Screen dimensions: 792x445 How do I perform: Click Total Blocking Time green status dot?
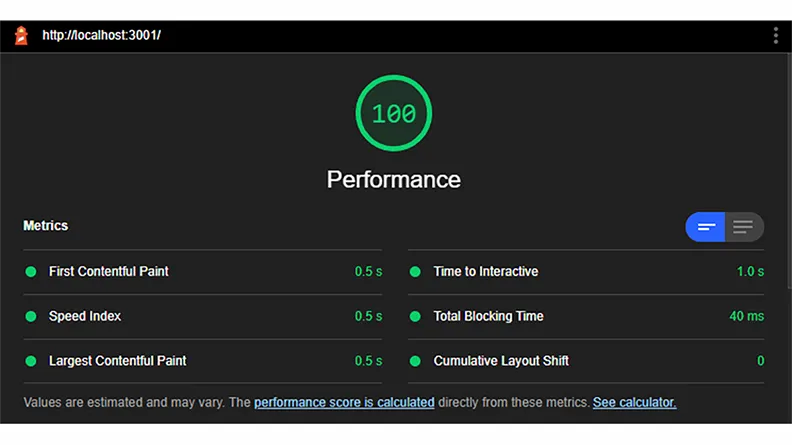[415, 316]
